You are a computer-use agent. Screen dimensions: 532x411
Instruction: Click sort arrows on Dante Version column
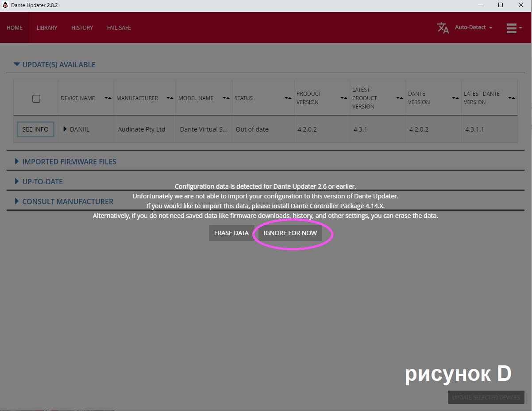click(455, 98)
